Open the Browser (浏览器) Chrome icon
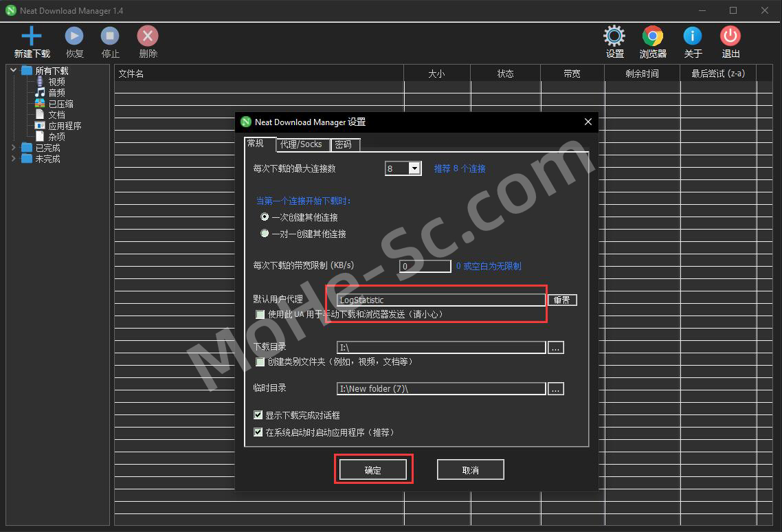Viewport: 782px width, 532px height. pos(652,36)
